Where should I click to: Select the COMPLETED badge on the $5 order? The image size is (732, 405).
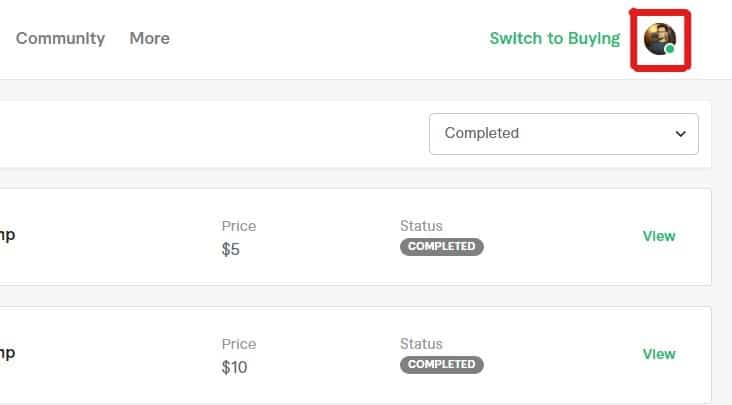tap(442, 246)
